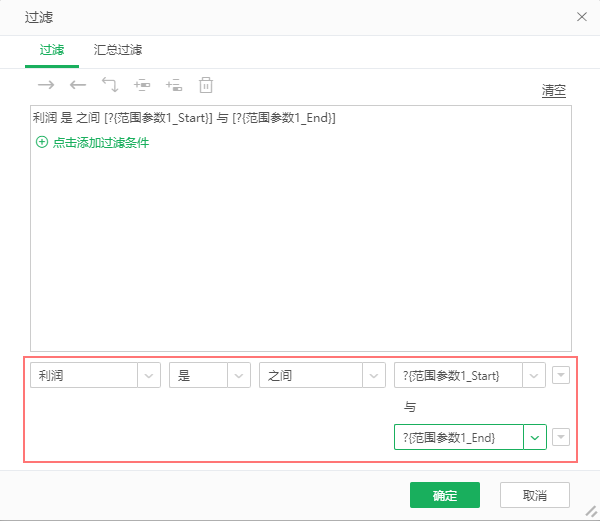Screen dimensions: 600x521
Task: Click the green plus add-condition icon
Action: (x=42, y=142)
